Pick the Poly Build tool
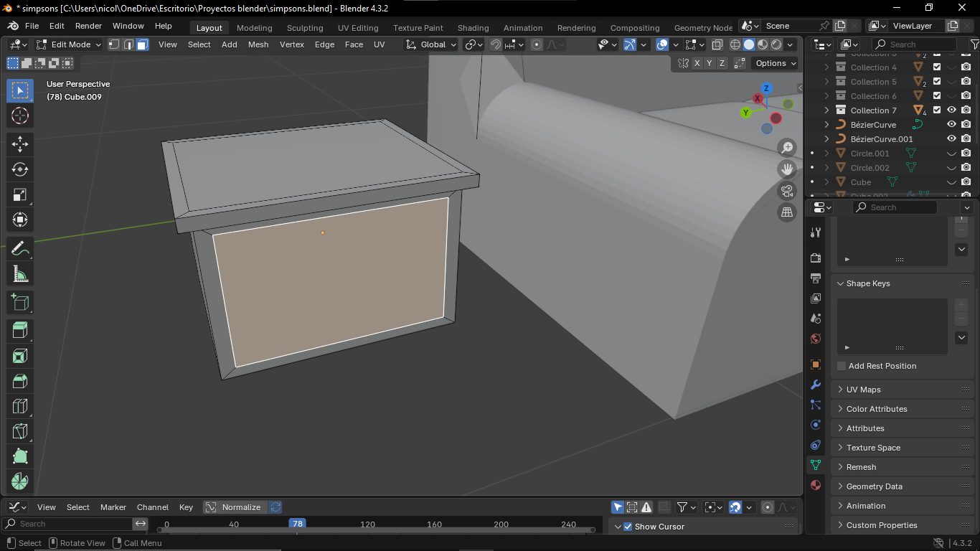Screen dimensions: 980x551 tap(20, 456)
